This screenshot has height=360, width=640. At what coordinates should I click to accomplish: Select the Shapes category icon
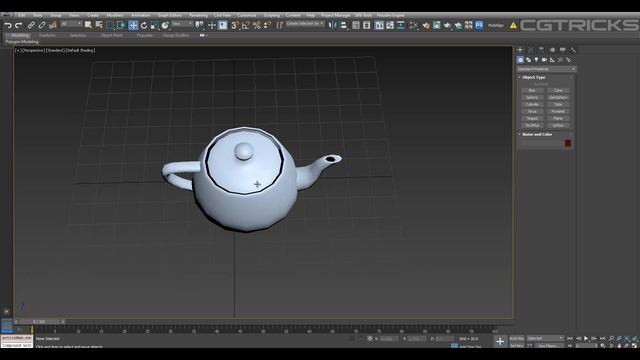pos(529,60)
